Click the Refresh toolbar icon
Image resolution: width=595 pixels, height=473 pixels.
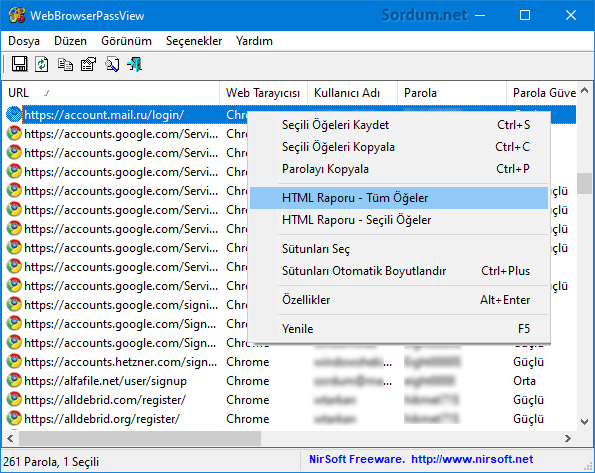pos(42,64)
